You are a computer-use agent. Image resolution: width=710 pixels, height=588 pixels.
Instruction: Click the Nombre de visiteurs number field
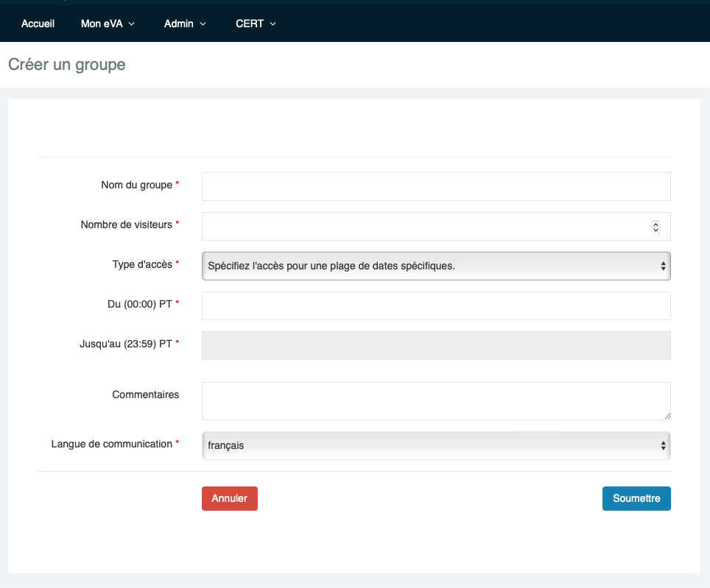[x=436, y=226]
